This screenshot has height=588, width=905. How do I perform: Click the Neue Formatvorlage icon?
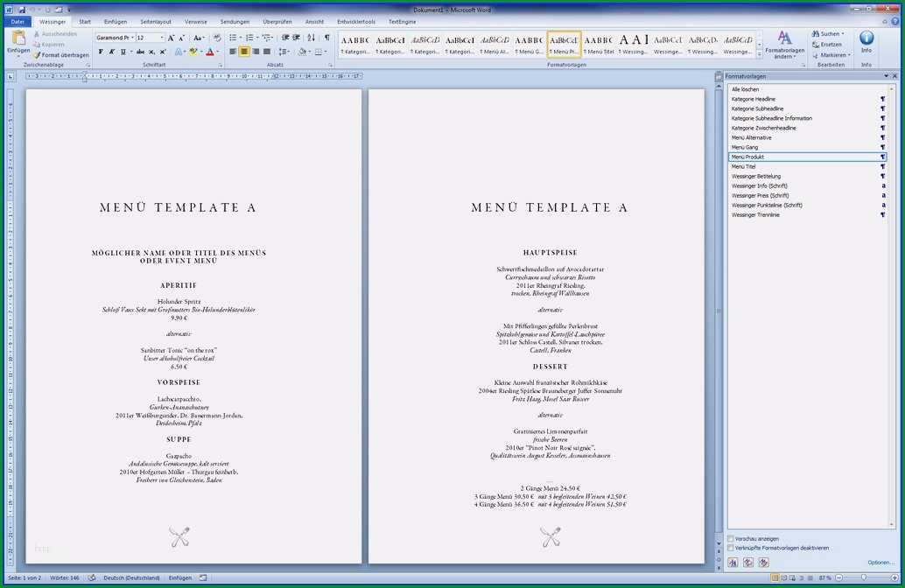[733, 563]
